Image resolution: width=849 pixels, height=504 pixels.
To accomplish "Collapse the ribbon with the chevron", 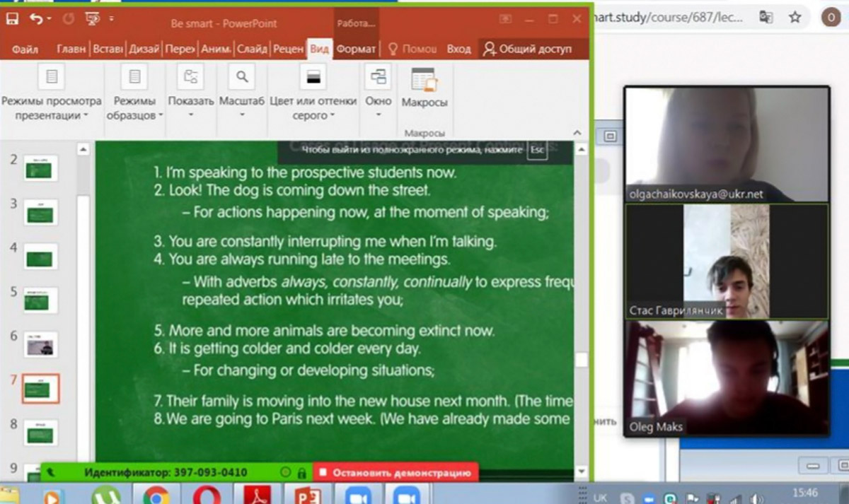I will click(x=578, y=132).
